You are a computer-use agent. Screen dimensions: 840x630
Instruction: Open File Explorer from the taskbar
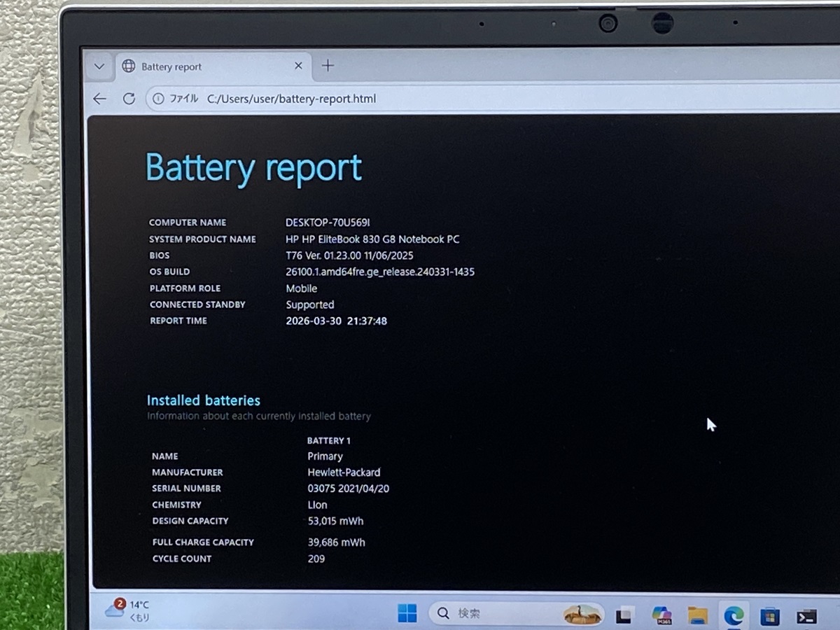tap(697, 615)
